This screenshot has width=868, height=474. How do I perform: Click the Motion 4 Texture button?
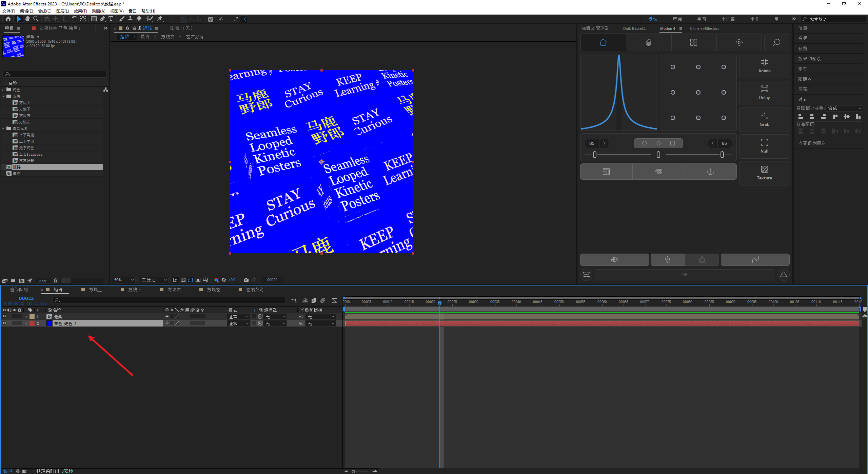click(764, 173)
